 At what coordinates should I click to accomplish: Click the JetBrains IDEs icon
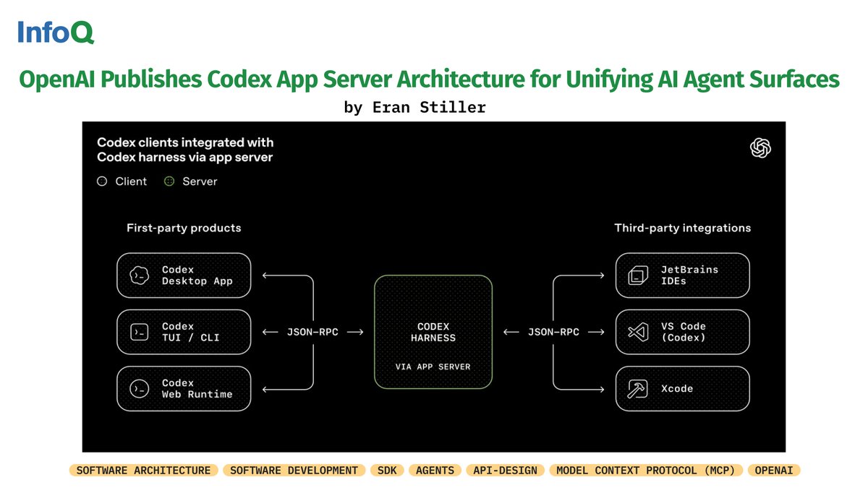[637, 275]
